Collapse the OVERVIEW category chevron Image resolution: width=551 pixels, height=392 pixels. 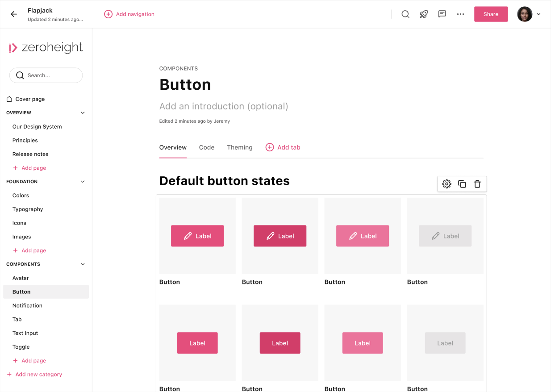click(x=83, y=113)
